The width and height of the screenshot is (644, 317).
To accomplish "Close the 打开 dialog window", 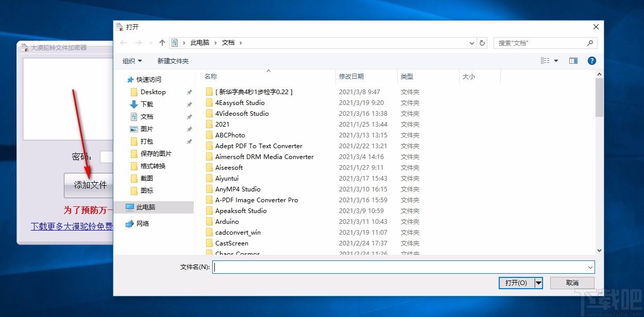I will pyautogui.click(x=596, y=27).
